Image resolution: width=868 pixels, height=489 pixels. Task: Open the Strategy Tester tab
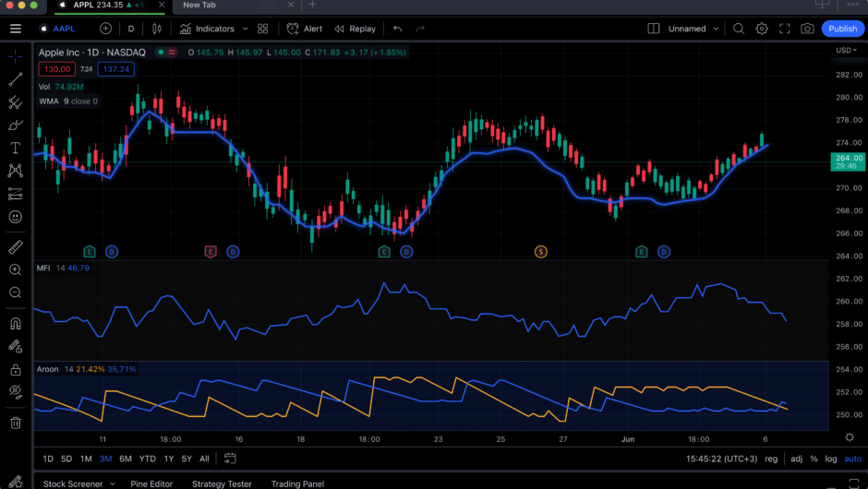222,483
